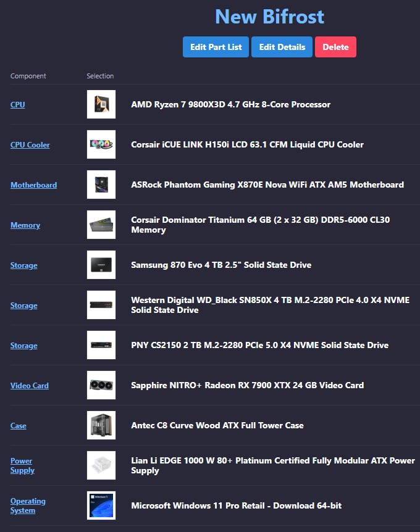Click the Corsair Dominator Titanium memory image
Viewport: 420px width, 532px height.
click(x=101, y=225)
